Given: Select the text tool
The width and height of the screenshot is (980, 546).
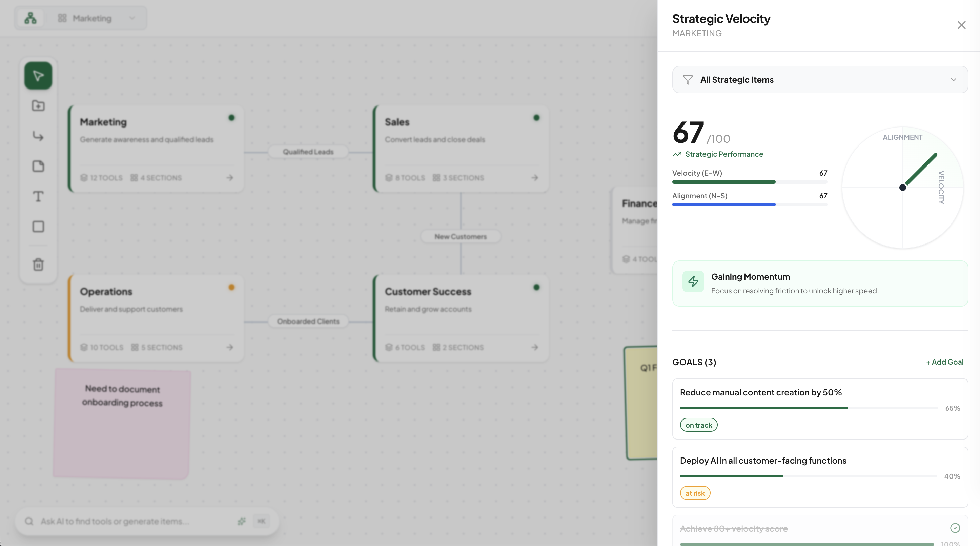Looking at the screenshot, I should coord(38,196).
